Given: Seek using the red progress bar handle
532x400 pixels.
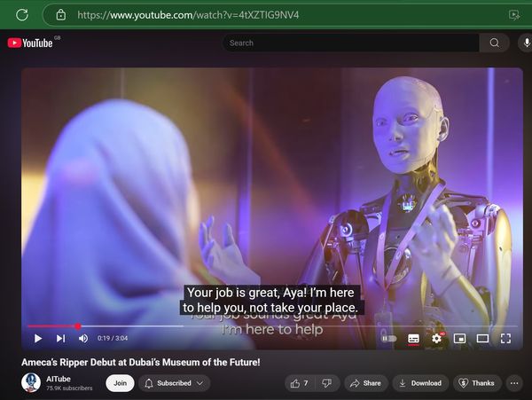Looking at the screenshot, I should tap(78, 326).
